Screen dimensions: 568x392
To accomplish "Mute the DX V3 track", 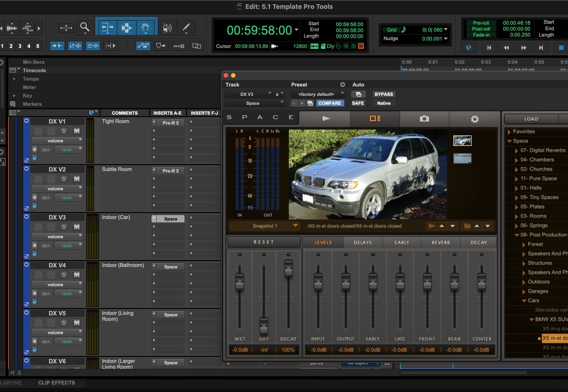I will [x=76, y=227].
